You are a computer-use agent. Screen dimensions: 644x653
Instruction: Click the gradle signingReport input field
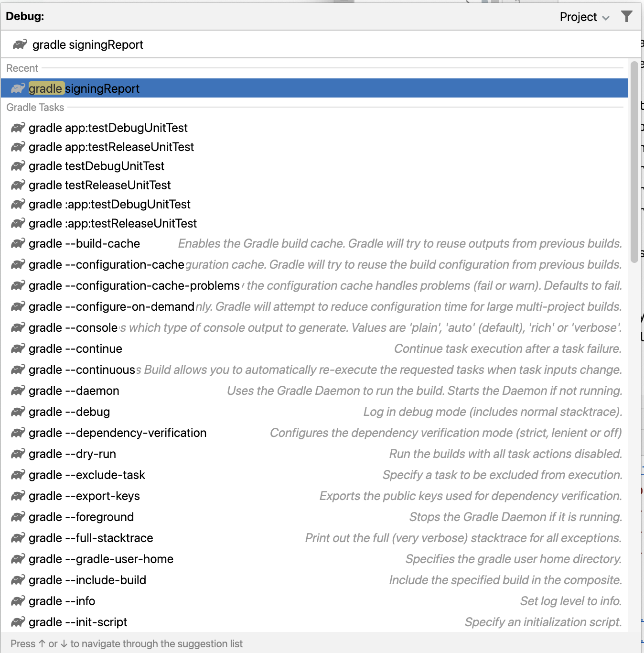point(320,44)
